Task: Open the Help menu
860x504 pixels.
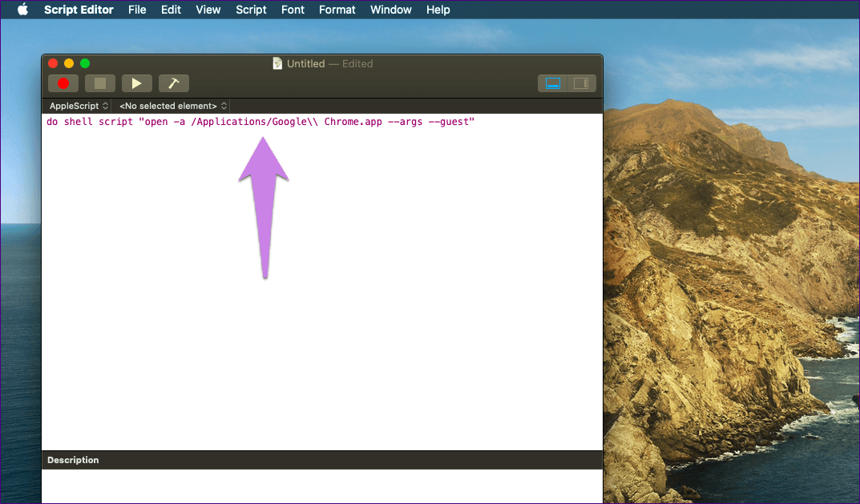Action: (438, 10)
